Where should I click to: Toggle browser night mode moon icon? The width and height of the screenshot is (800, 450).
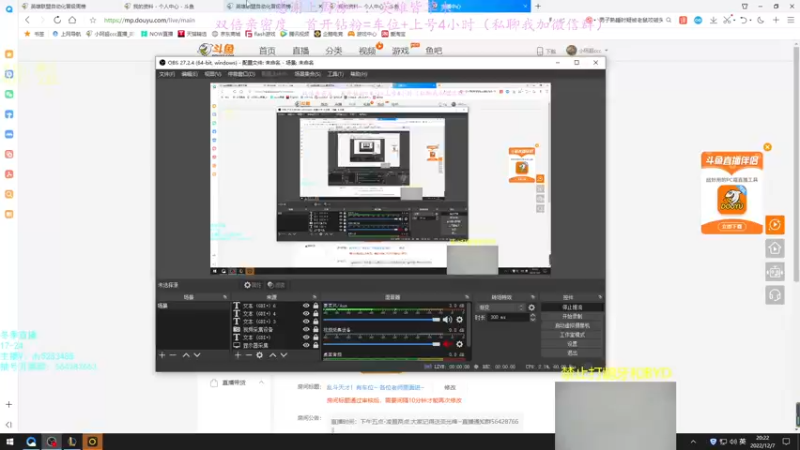coord(760,20)
